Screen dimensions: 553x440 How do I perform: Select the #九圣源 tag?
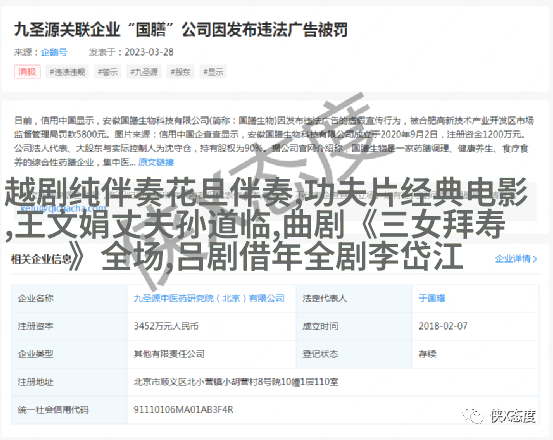coord(144,72)
